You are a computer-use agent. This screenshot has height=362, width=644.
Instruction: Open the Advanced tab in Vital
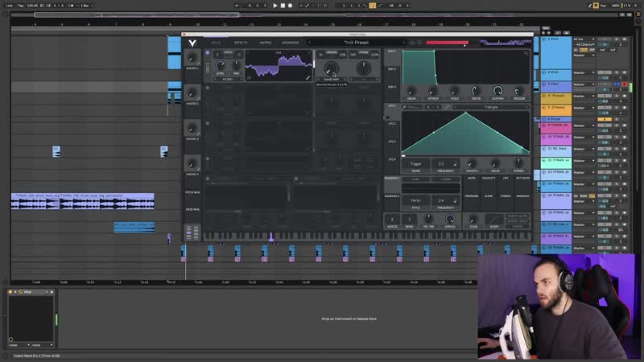click(x=291, y=43)
